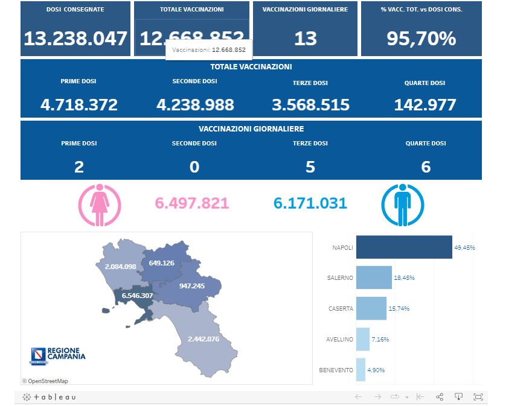Viewport: 532px width, 406px height.
Task: Click the Tableau logo in footer
Action: click(x=50, y=397)
